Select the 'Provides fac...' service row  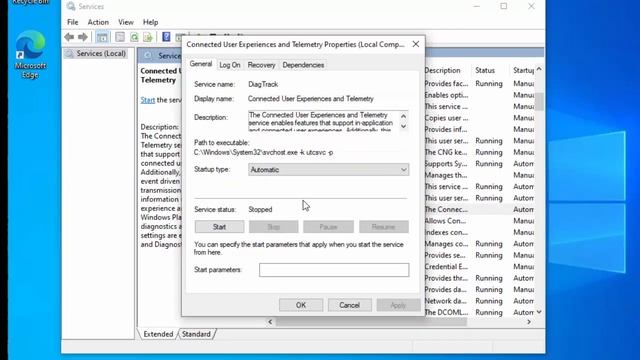pyautogui.click(x=480, y=84)
